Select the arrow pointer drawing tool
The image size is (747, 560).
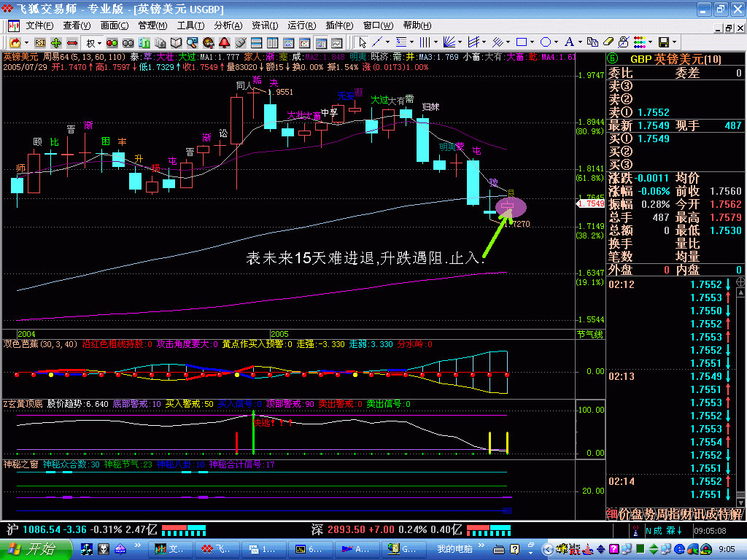(x=363, y=42)
